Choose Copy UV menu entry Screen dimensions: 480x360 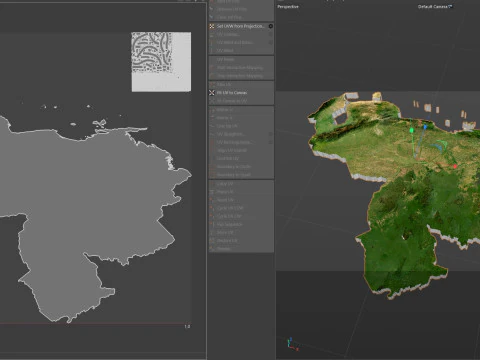click(241, 184)
